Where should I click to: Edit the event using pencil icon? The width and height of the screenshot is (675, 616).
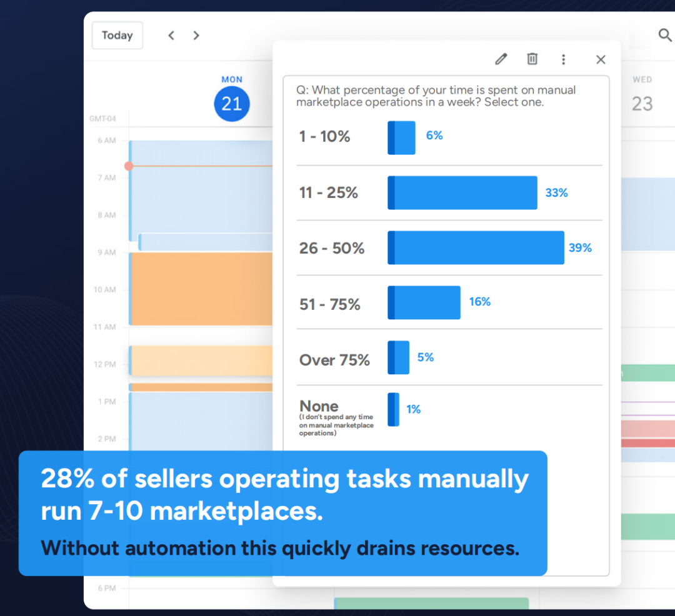501,59
